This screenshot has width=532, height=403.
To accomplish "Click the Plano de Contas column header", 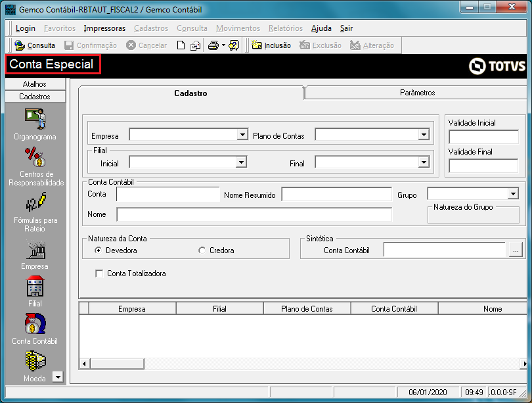I will (x=307, y=308).
